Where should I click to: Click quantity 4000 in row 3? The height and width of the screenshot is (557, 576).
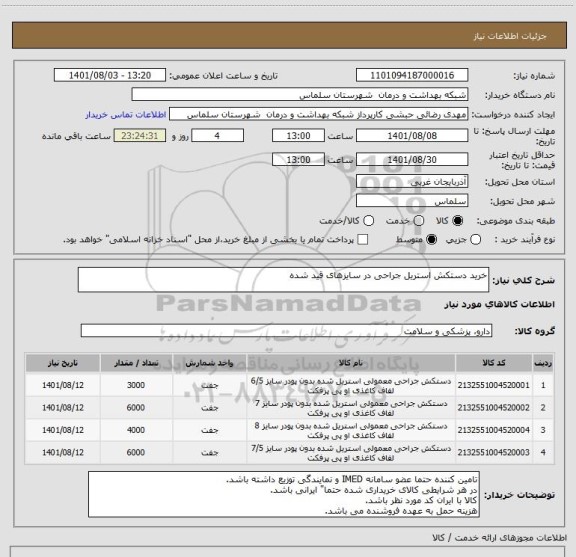click(136, 430)
